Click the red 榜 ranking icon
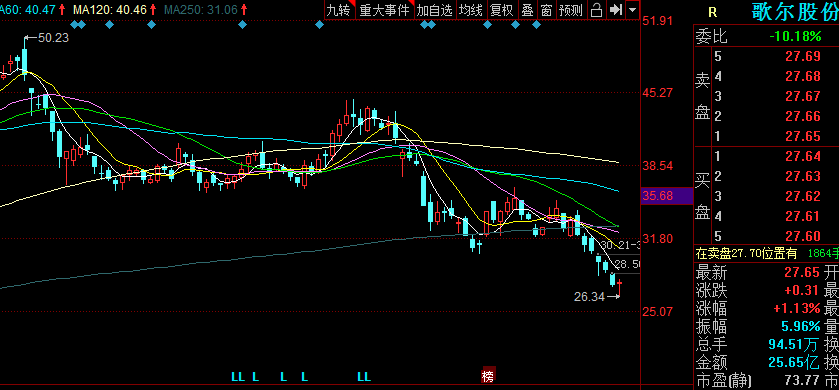This screenshot has width=839, height=390. (x=487, y=376)
